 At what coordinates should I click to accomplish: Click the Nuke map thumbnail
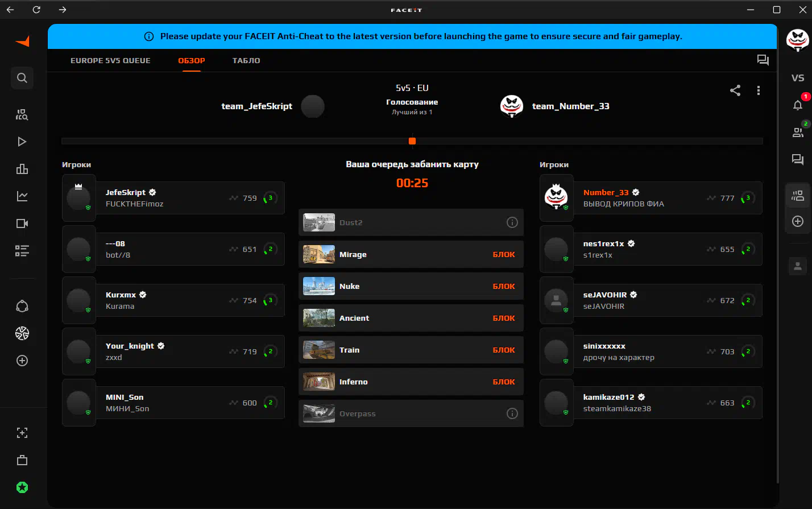tap(319, 286)
